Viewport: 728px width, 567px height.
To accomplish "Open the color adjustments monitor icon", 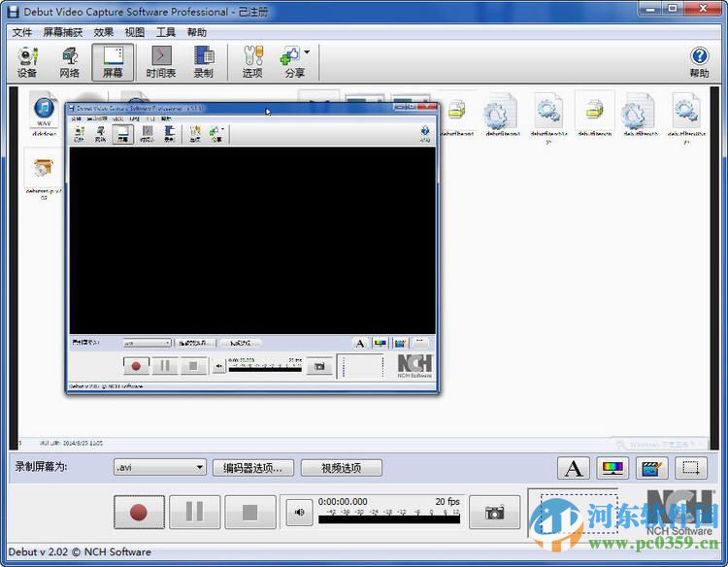I will click(612, 468).
